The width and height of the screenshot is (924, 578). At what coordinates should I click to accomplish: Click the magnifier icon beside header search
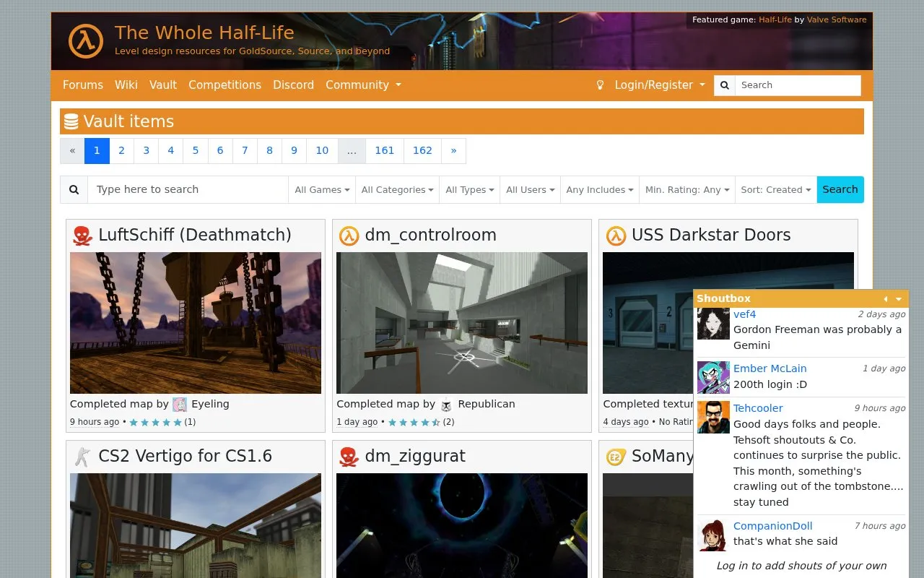click(x=725, y=85)
